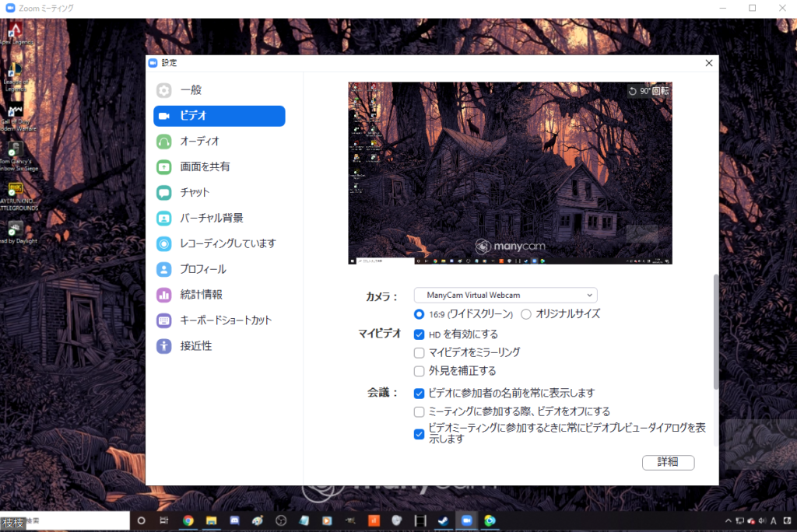
Task: Open Steam from the taskbar
Action: (x=443, y=521)
